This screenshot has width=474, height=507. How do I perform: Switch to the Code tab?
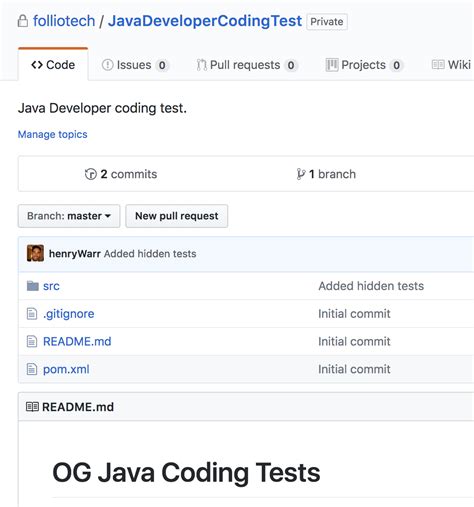(53, 65)
